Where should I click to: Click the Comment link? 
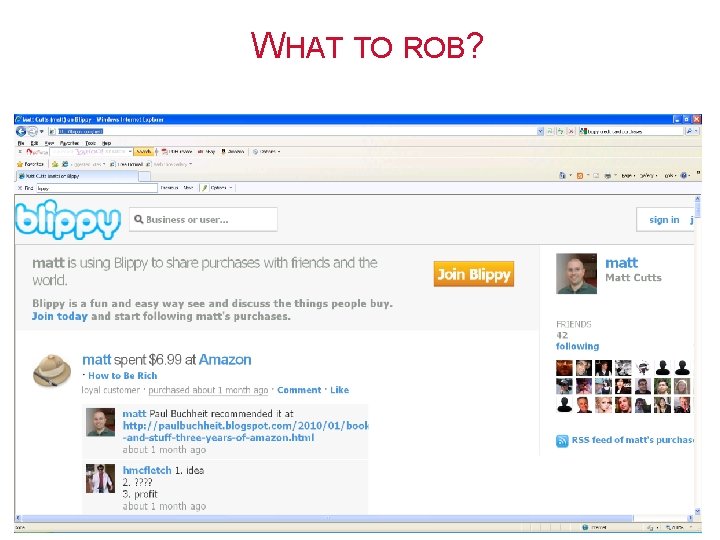click(x=299, y=390)
